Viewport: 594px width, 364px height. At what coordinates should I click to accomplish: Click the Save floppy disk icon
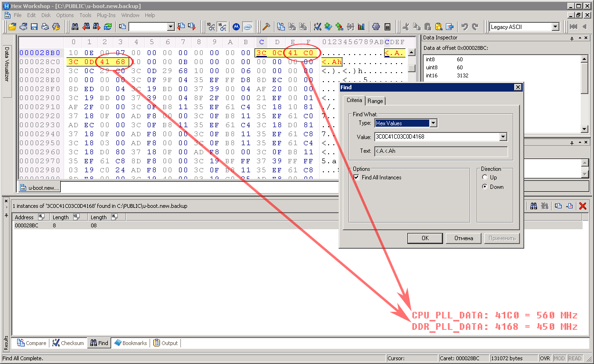(34, 27)
